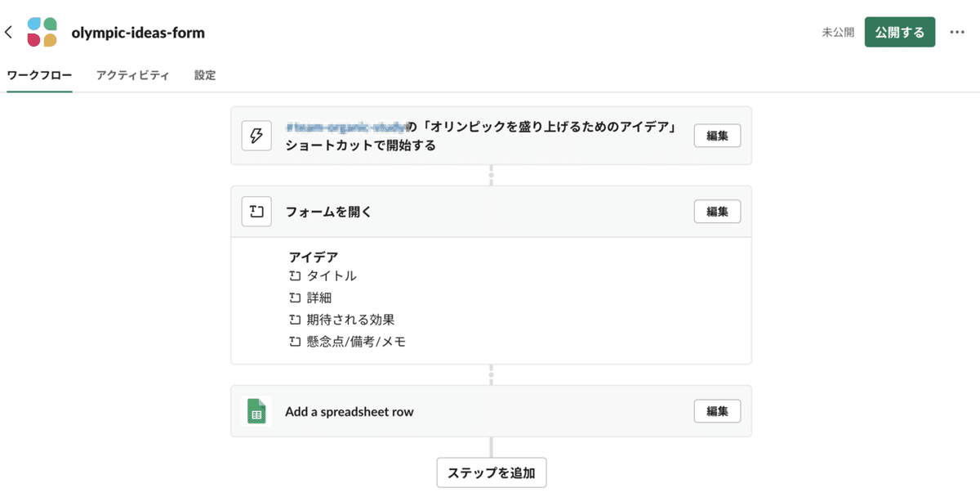Open the 設定 tab

click(204, 74)
